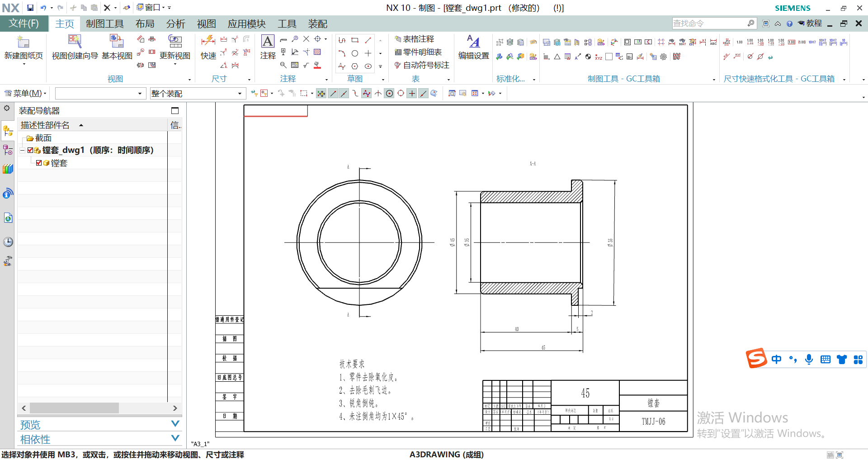Open the 窗口 window dropdown
The width and height of the screenshot is (868, 460).
tap(151, 8)
